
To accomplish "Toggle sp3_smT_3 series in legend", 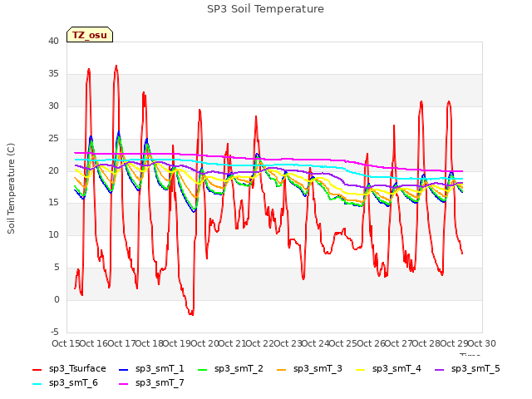I will point(309,369).
